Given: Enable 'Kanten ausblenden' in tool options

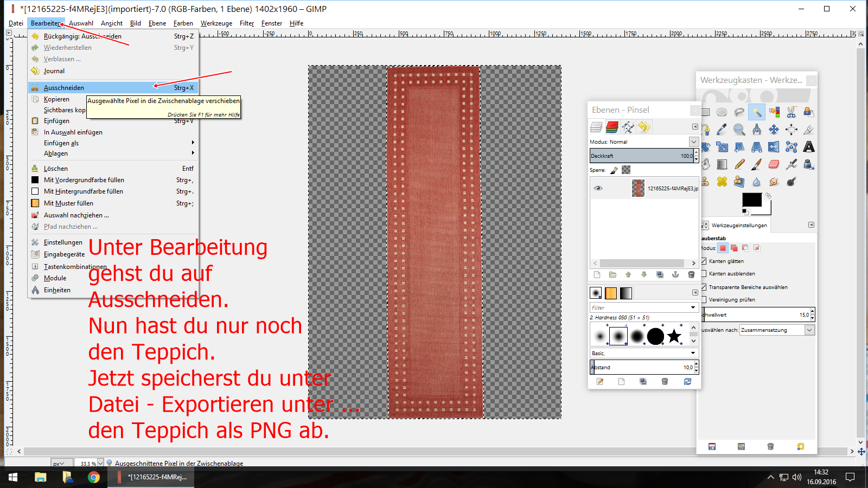Looking at the screenshot, I should click(704, 274).
